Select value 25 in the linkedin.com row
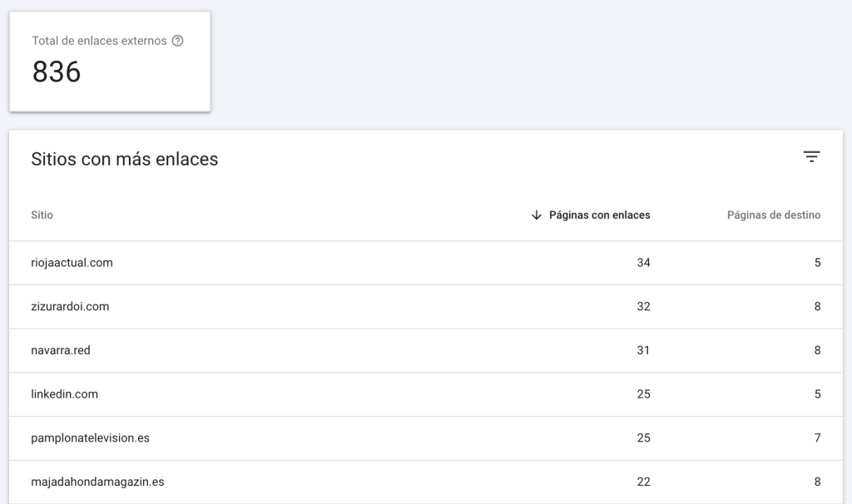 [643, 394]
